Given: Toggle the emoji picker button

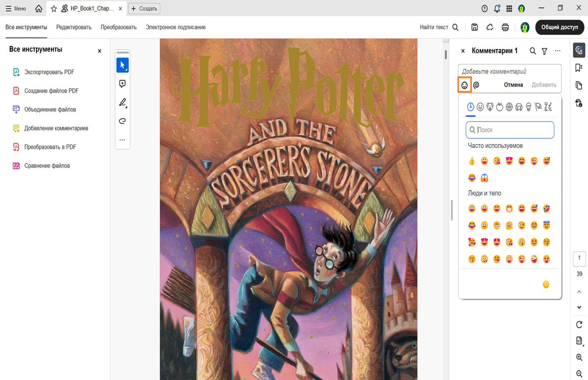Looking at the screenshot, I should pyautogui.click(x=465, y=85).
